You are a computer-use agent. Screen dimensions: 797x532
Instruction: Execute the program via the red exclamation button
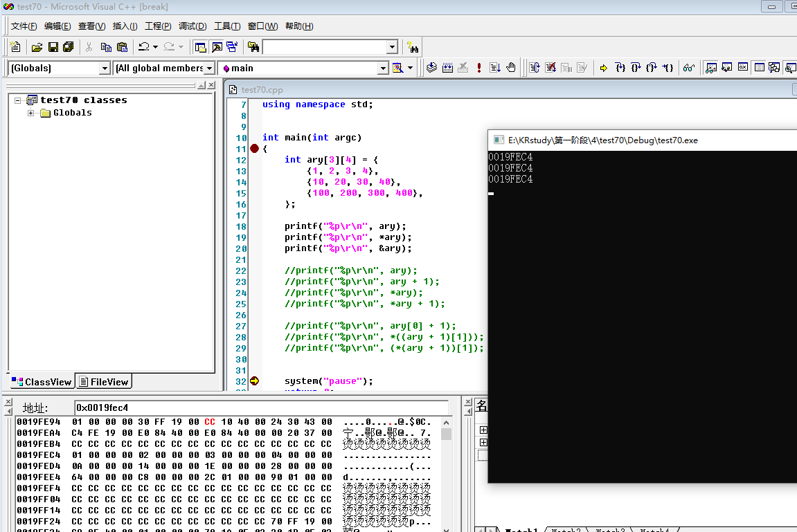[x=479, y=68]
